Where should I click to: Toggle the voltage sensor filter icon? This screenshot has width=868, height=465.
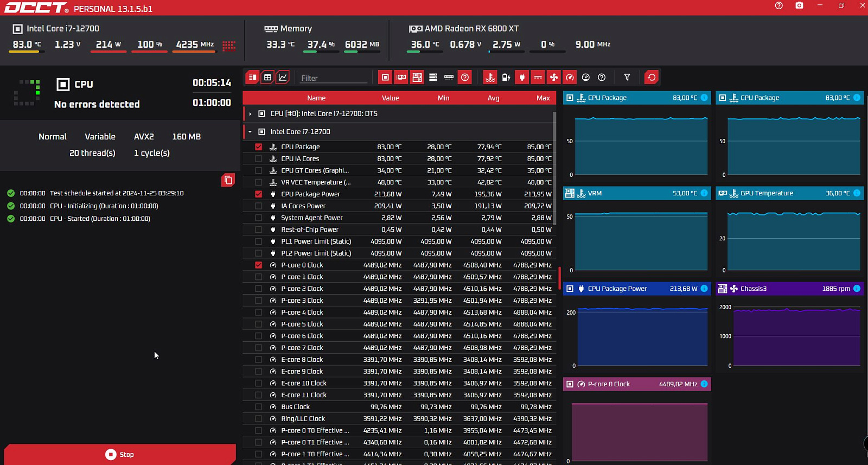pyautogui.click(x=538, y=78)
